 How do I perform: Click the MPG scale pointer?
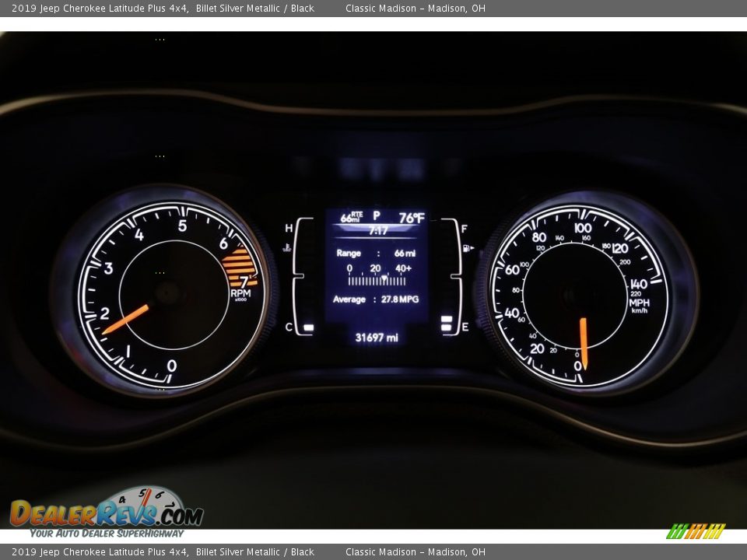tap(383, 278)
